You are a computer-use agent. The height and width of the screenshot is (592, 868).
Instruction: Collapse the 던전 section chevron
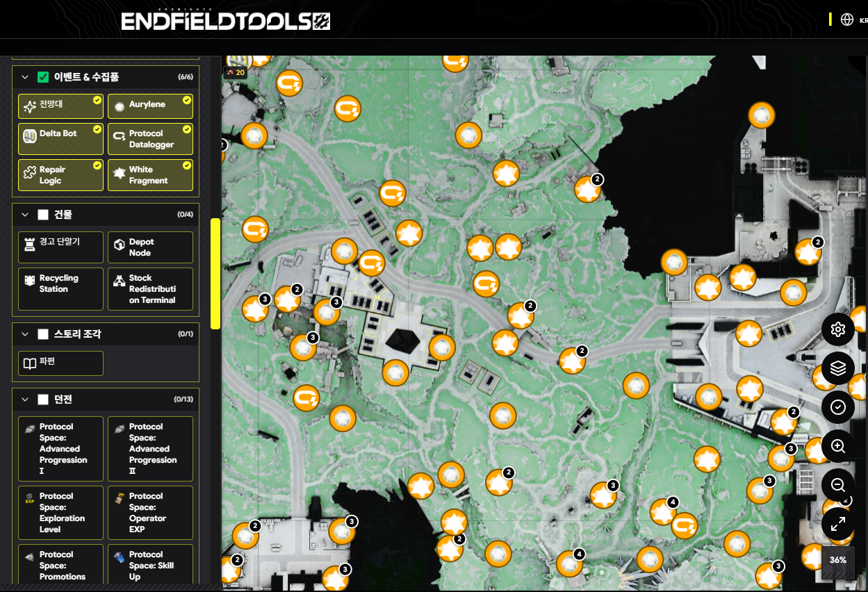pyautogui.click(x=25, y=400)
